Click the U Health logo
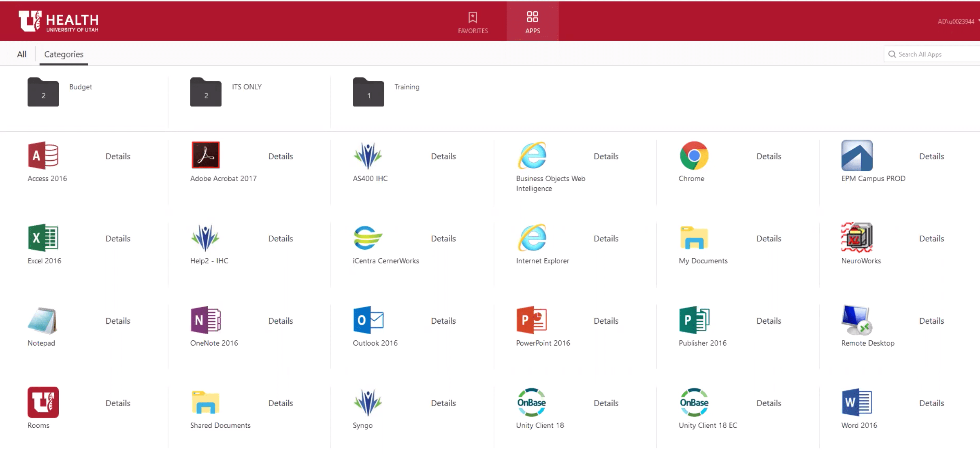The height and width of the screenshot is (454, 980). [x=59, y=21]
